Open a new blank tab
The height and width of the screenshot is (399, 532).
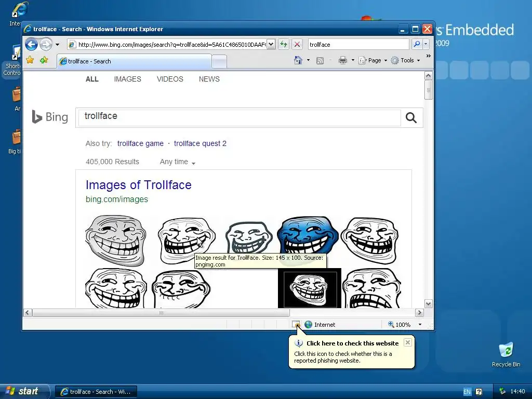(x=219, y=61)
